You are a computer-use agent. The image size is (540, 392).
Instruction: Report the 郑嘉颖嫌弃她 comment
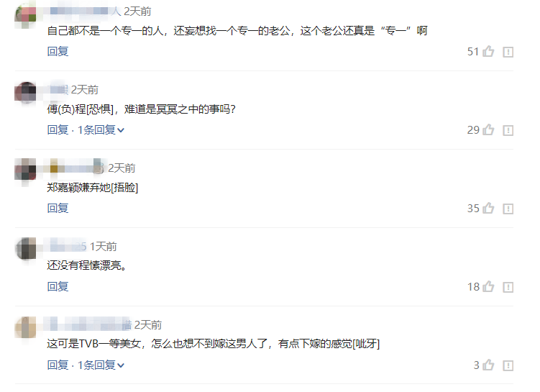[508, 209]
